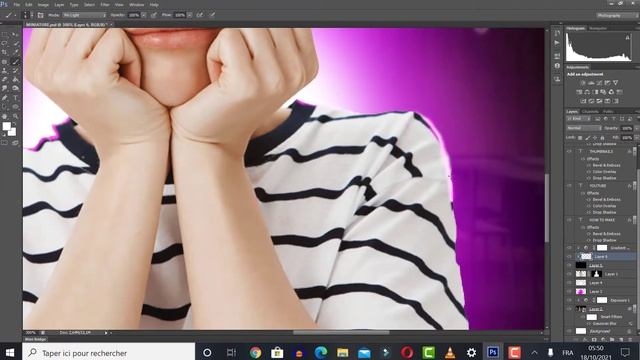Lock transparent pixels in Layers panel
This screenshot has height=360, width=640.
click(x=580, y=138)
